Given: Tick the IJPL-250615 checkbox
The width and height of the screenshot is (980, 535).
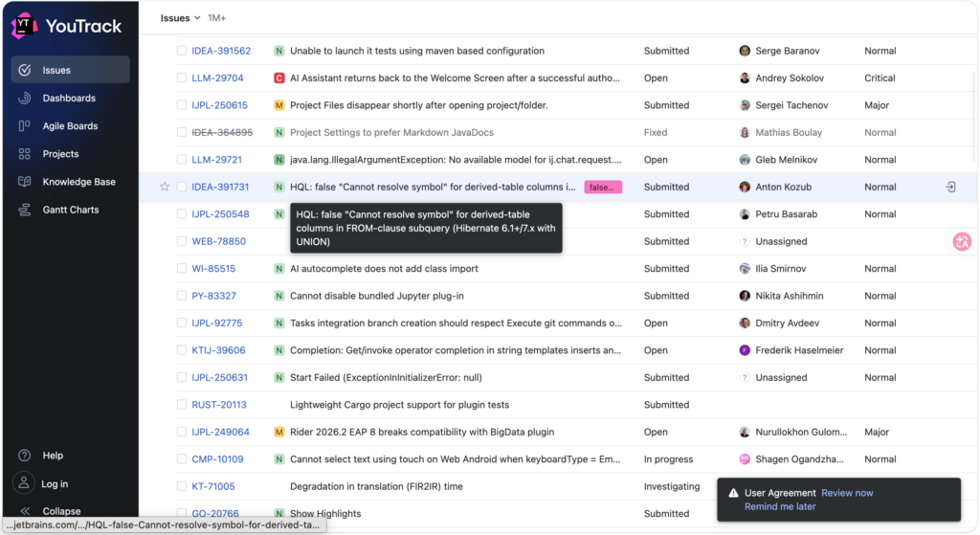Looking at the screenshot, I should click(181, 105).
